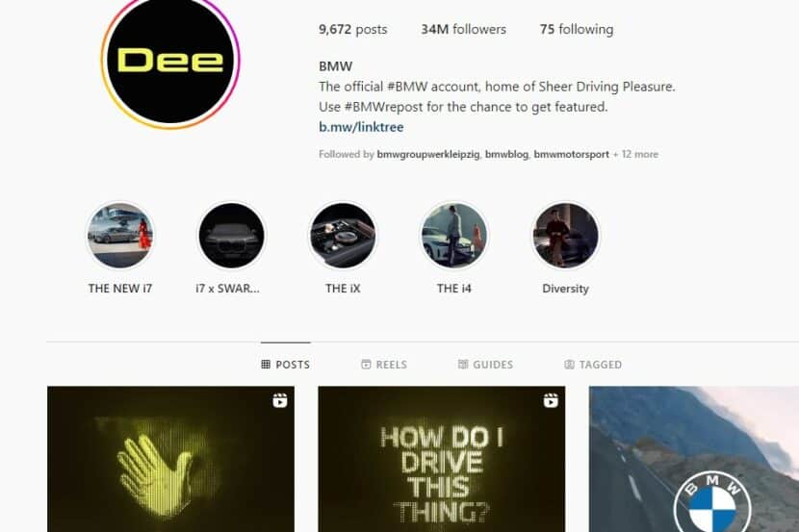Open the bmwblog follower profile
This screenshot has width=799, height=532.
[506, 154]
